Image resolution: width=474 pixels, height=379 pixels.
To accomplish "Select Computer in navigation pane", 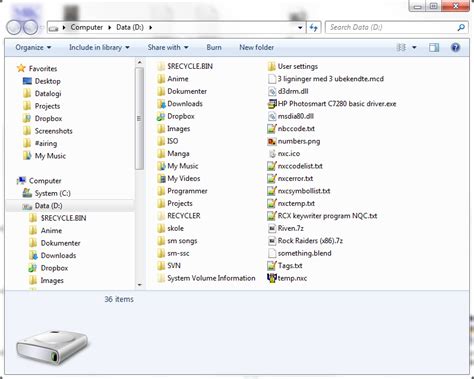I will pos(45,181).
